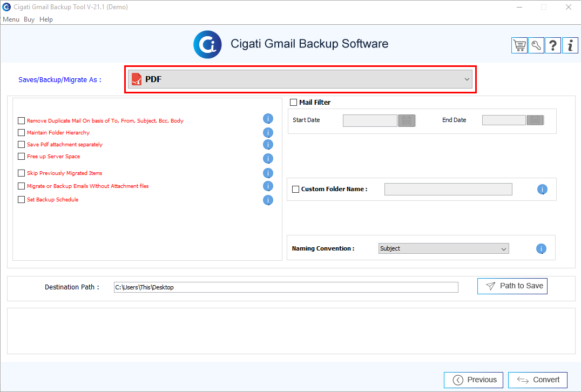The height and width of the screenshot is (392, 581).
Task: Open the End Date calendar picker
Action: (535, 120)
